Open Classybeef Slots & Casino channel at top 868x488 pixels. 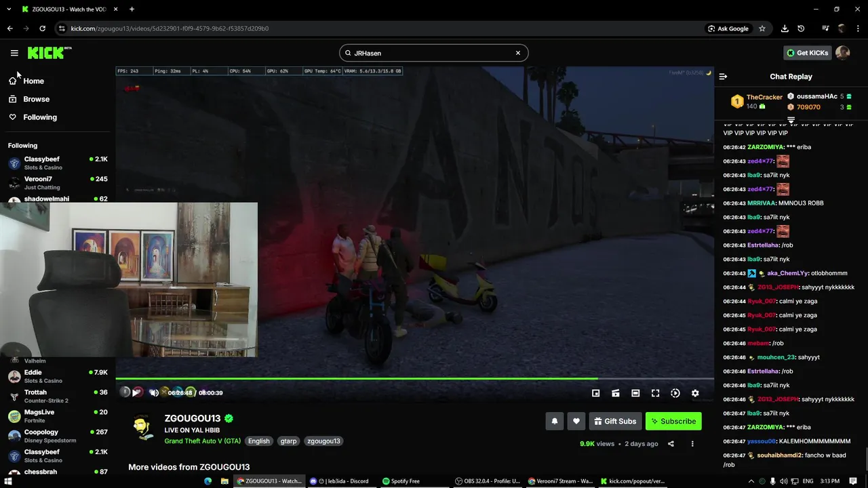click(58, 163)
